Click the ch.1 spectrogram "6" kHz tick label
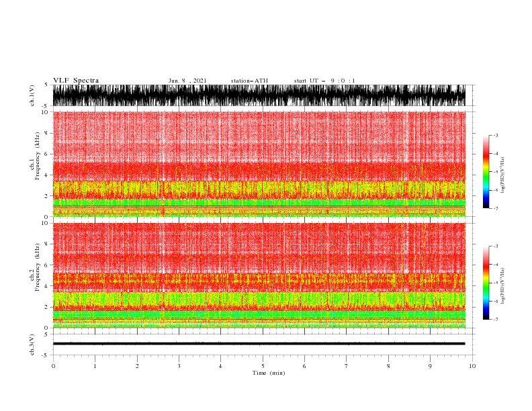 tap(46, 154)
